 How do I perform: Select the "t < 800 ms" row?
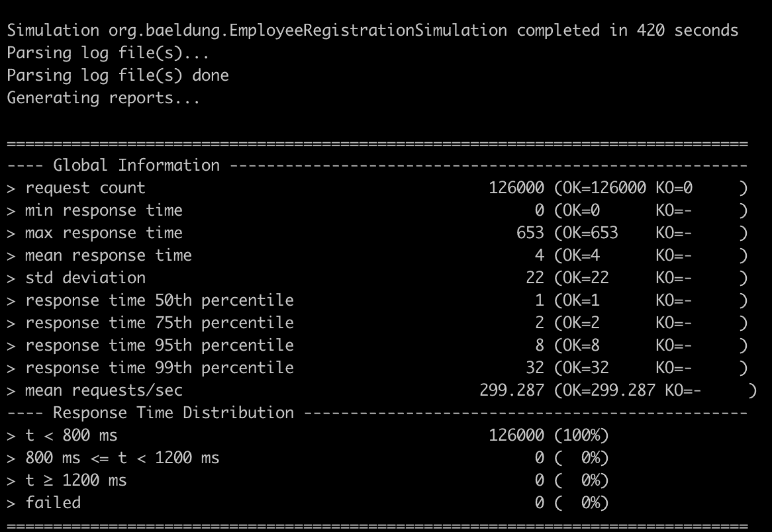point(308,435)
